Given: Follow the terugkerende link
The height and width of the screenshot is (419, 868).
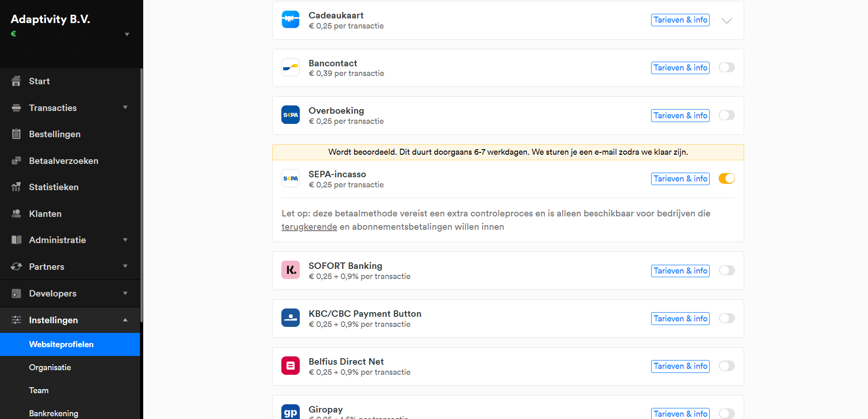Looking at the screenshot, I should [309, 227].
